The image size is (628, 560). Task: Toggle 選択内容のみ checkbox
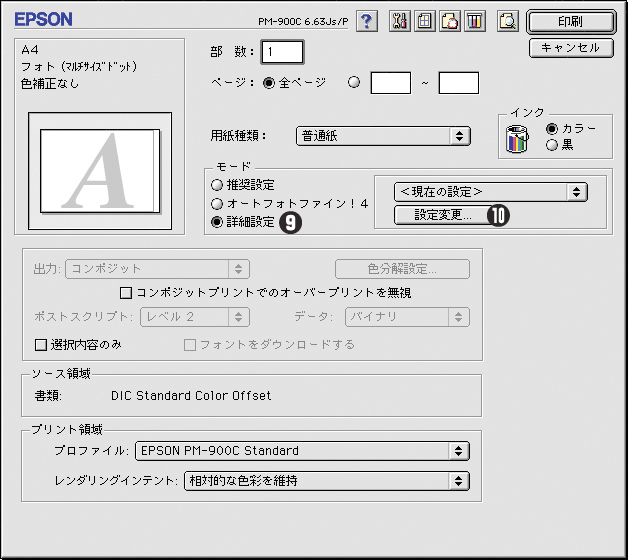[x=40, y=345]
